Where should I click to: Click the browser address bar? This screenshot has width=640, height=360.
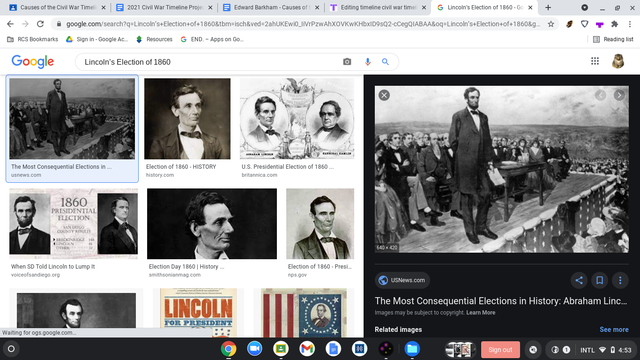303,24
